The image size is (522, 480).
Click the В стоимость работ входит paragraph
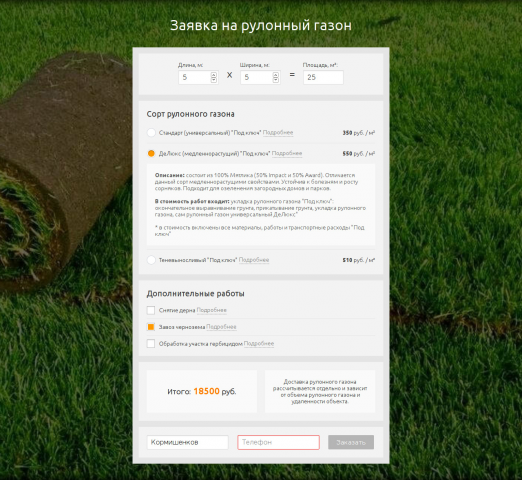260,208
